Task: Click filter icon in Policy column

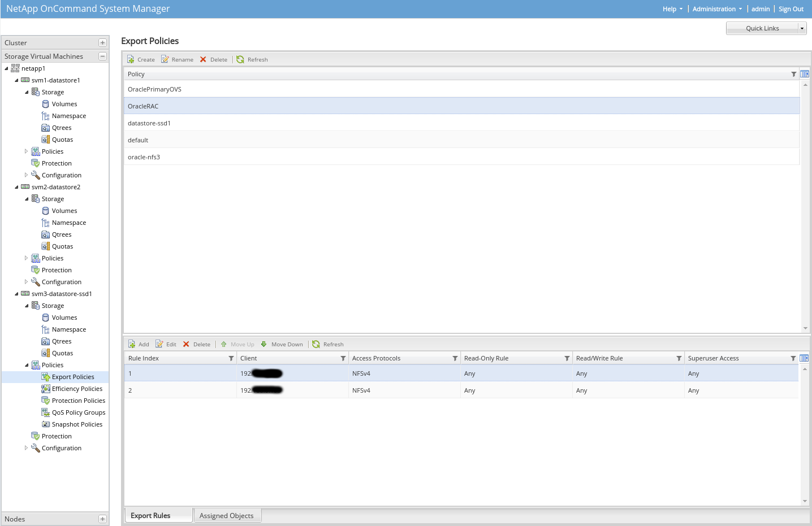Action: tap(794, 74)
